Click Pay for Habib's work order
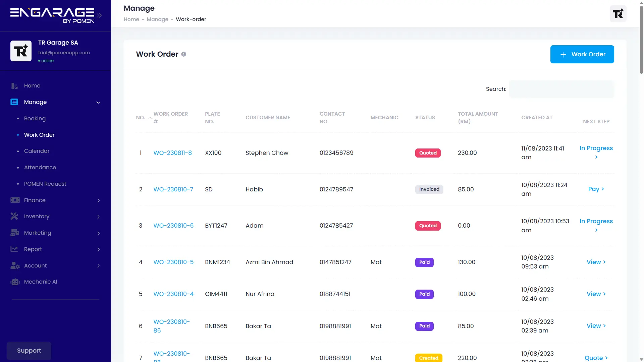644x362 pixels. pos(596,189)
